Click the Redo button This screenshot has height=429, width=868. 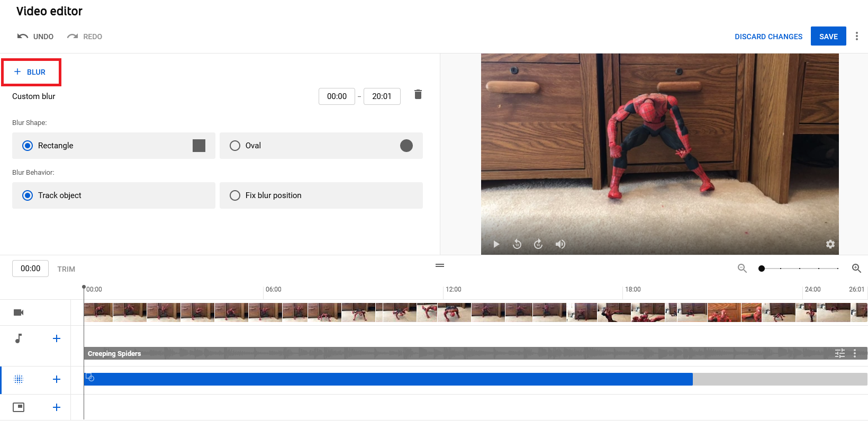[85, 37]
